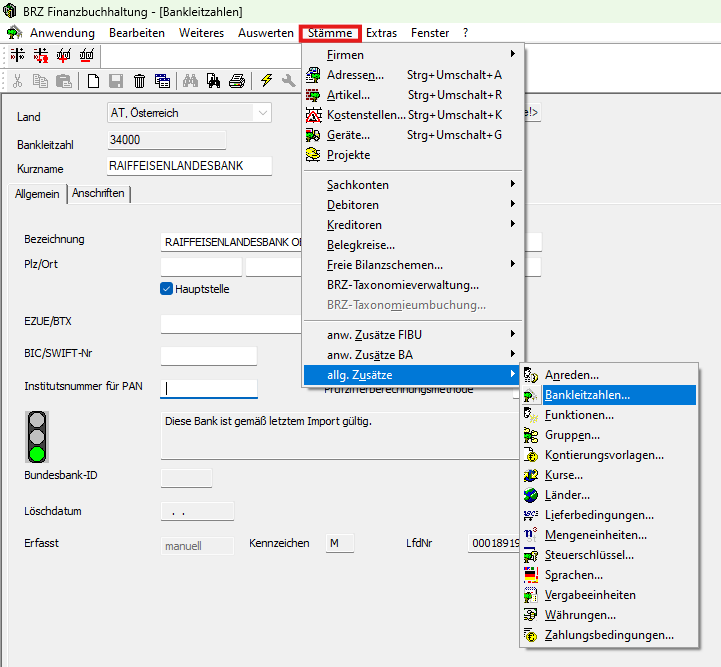
Task: Click the floppy disk save icon
Action: point(116,81)
